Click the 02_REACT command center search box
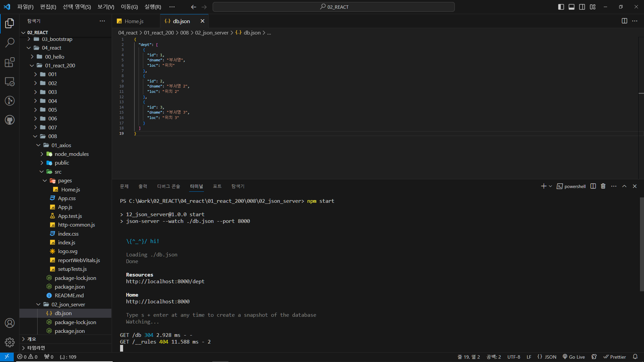 point(334,7)
